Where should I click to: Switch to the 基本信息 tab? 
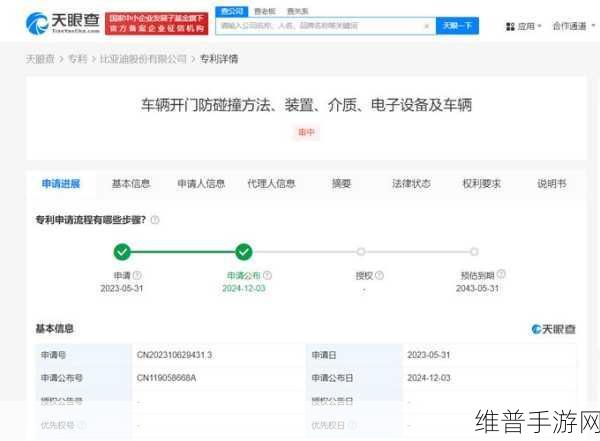[131, 184]
